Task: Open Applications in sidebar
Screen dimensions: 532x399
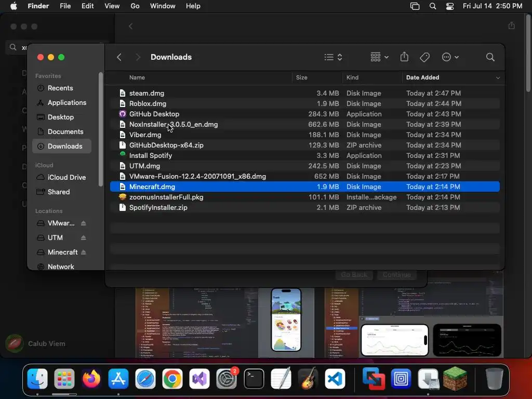Action: coord(61,102)
